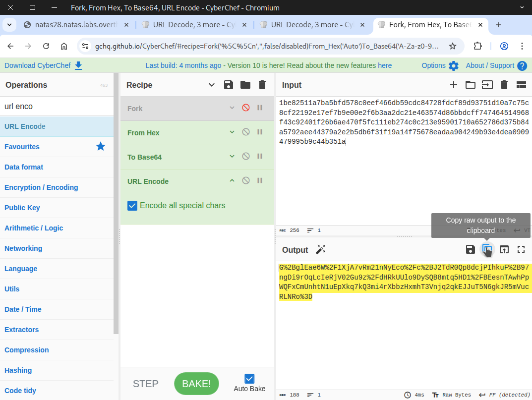
Task: Save the recipe using the disk icon
Action: 229,85
